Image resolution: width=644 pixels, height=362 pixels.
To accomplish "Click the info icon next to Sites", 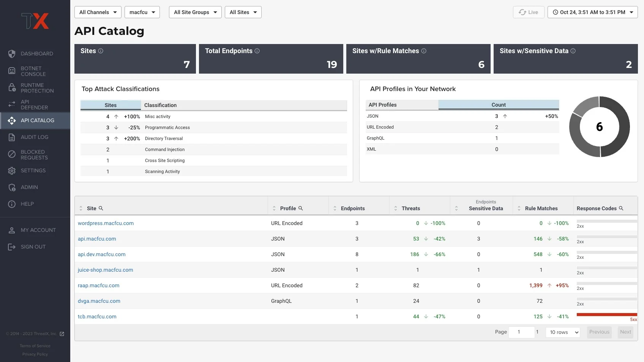I will pos(101,51).
